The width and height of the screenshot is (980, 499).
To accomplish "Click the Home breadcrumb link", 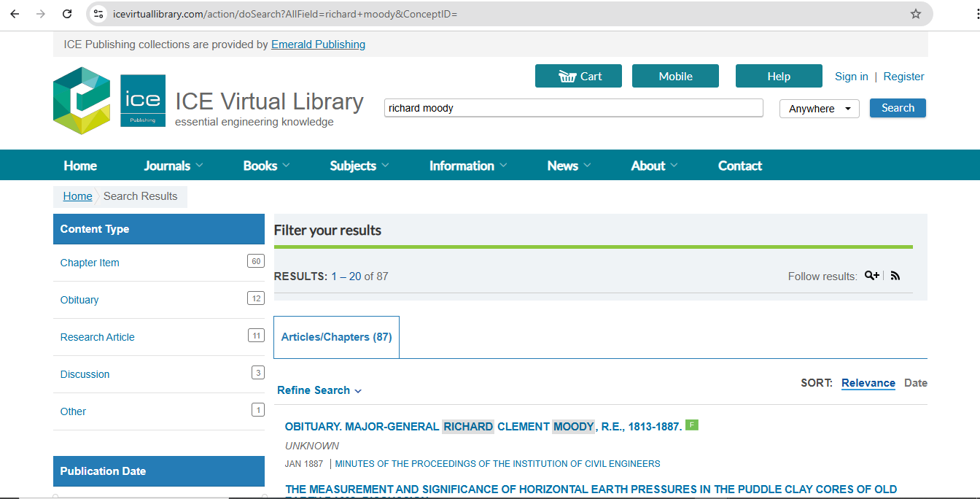I will click(77, 196).
